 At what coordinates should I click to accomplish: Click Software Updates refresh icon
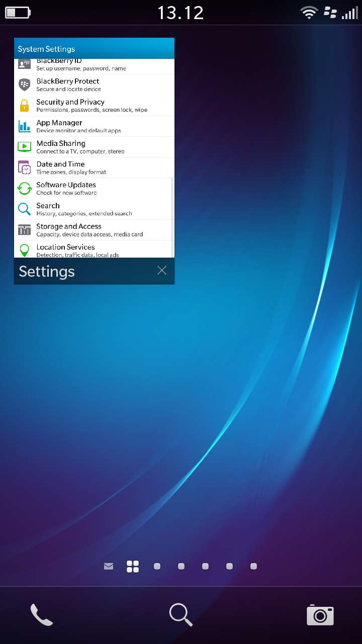coord(24,189)
